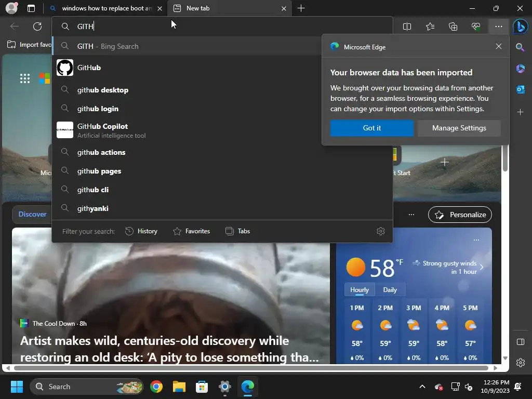Pick the github actions suggestion
This screenshot has width=532, height=399.
click(222, 152)
